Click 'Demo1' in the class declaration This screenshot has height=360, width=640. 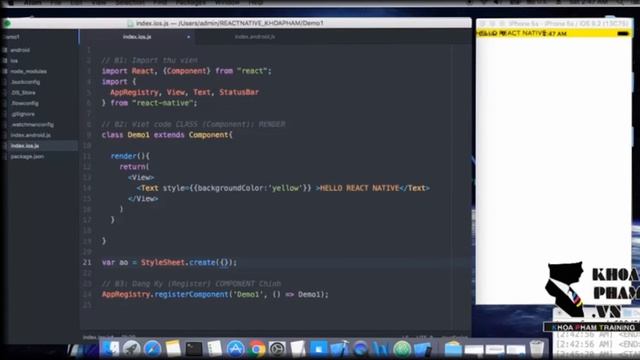pyautogui.click(x=138, y=135)
